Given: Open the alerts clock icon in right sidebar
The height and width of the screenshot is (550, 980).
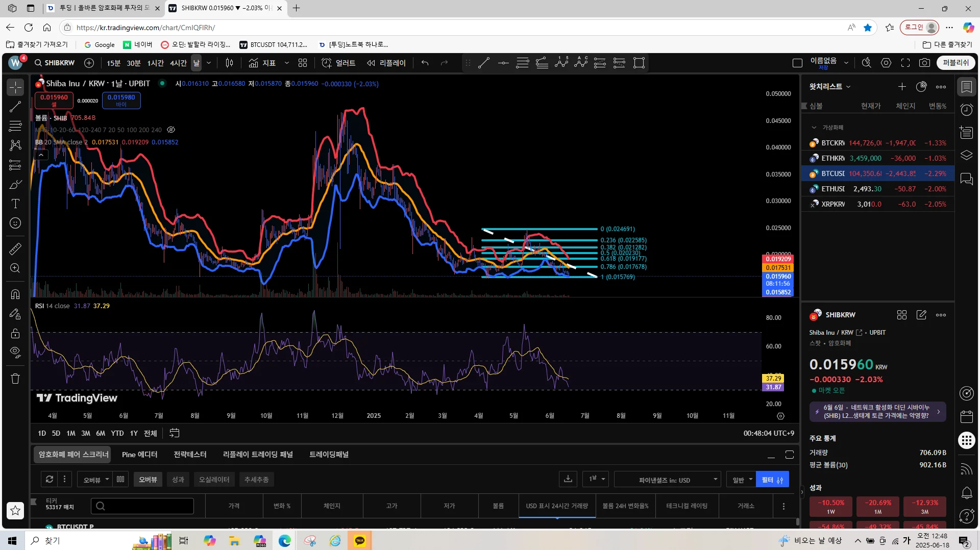Looking at the screenshot, I should point(966,110).
